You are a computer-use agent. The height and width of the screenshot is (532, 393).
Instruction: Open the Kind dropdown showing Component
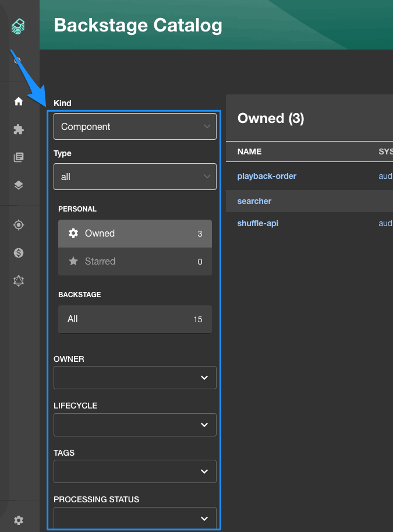(x=134, y=126)
